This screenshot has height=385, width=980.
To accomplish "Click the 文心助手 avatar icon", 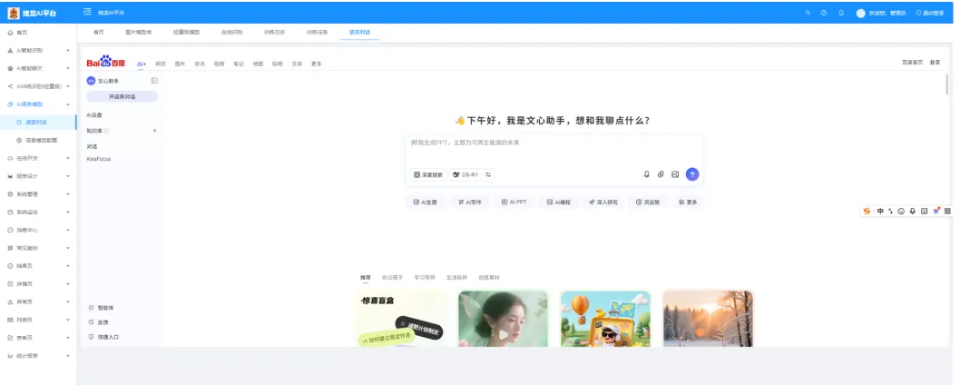I will (92, 81).
